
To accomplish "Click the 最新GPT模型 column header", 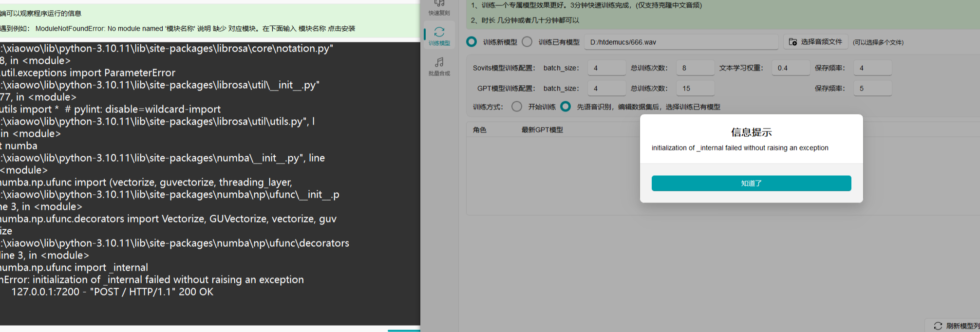I will [x=542, y=130].
